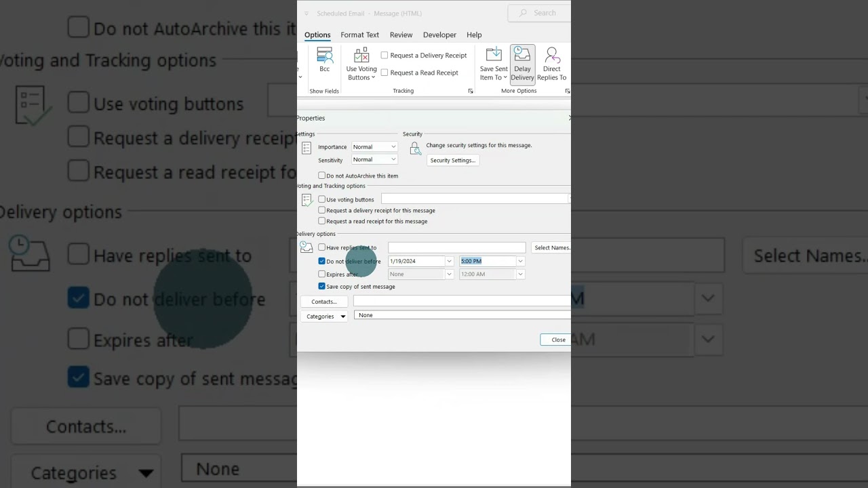Screen dimensions: 868x488
Task: Click the Security Settings button
Action: click(x=453, y=161)
